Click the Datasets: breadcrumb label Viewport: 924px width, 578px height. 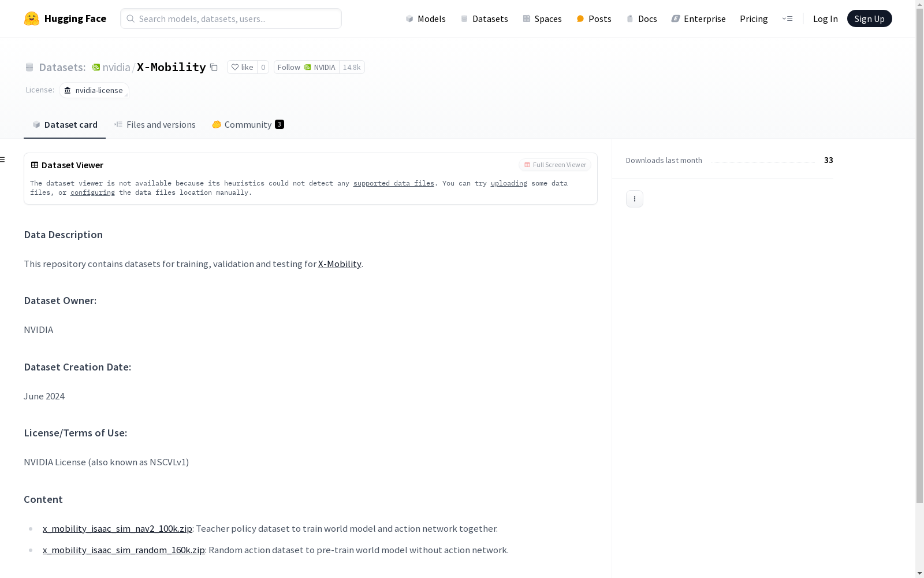tap(62, 68)
